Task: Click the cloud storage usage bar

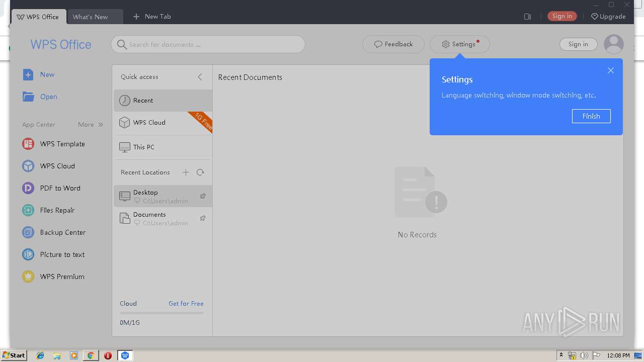Action: 162,313
